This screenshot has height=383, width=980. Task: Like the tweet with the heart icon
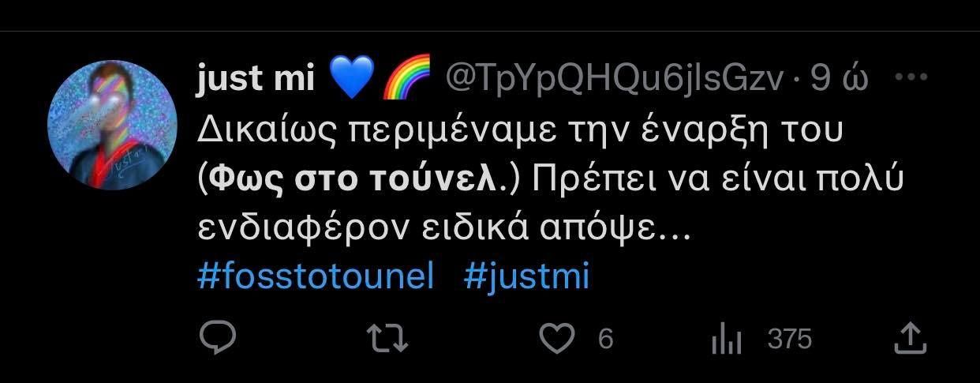556,339
